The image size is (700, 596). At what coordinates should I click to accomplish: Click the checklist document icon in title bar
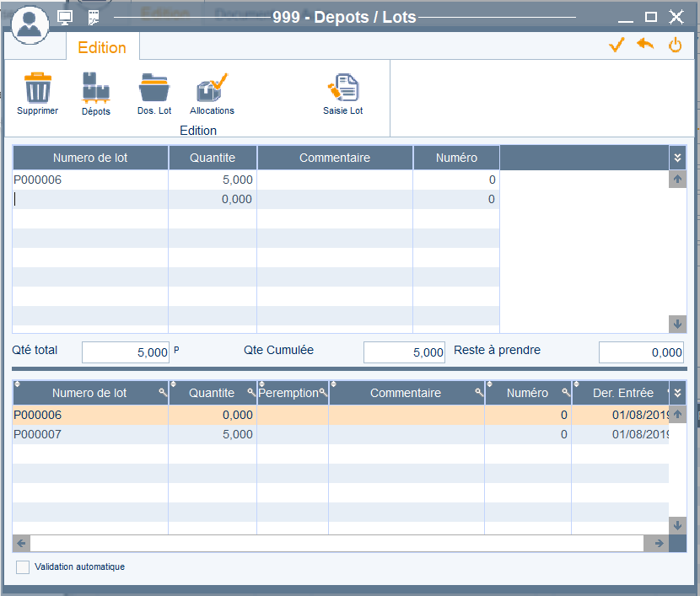(x=94, y=18)
